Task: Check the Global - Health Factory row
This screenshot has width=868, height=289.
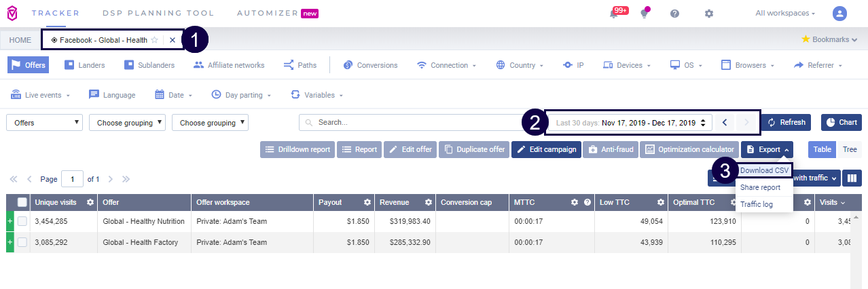Action: tap(22, 242)
